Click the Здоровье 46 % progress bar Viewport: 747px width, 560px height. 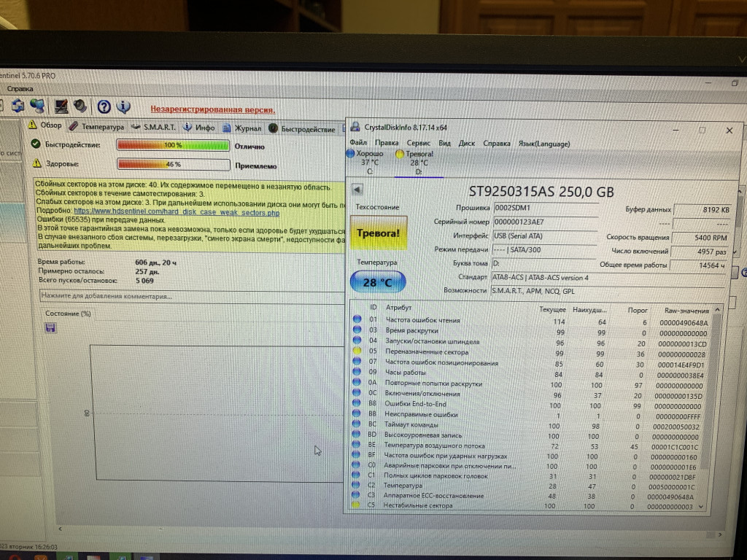[174, 164]
